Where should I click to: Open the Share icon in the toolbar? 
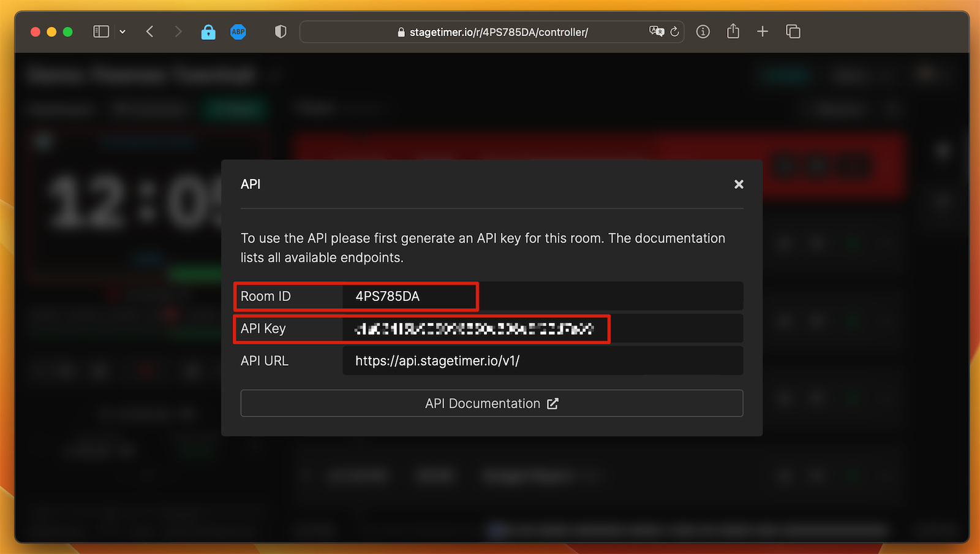point(733,31)
